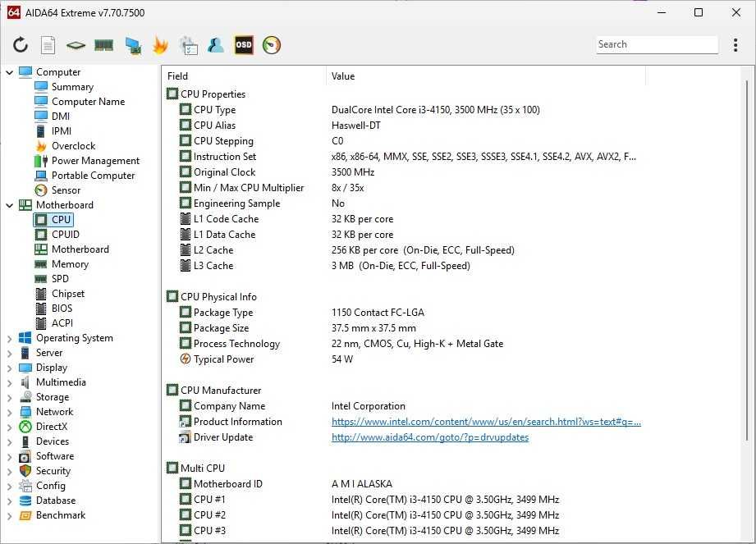Collapse the Computer tree node

(x=9, y=72)
